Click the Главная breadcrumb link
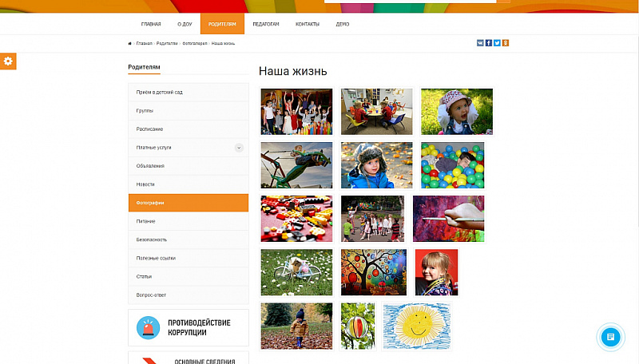The image size is (639, 364). pos(145,43)
